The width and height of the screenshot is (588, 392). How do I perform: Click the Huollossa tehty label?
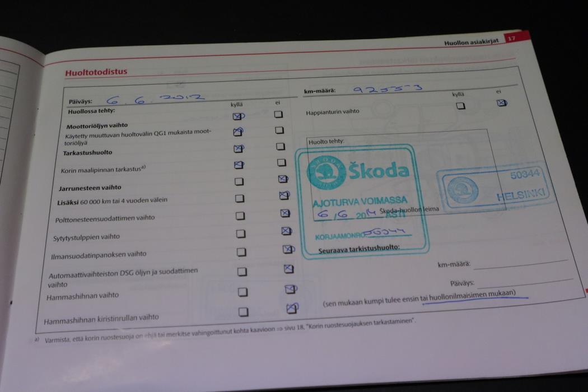[91, 111]
